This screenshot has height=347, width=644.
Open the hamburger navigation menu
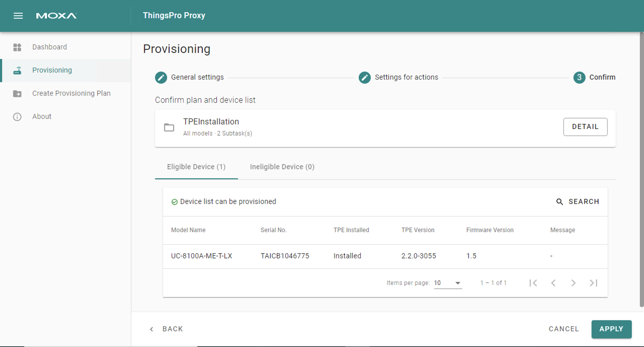tap(18, 16)
